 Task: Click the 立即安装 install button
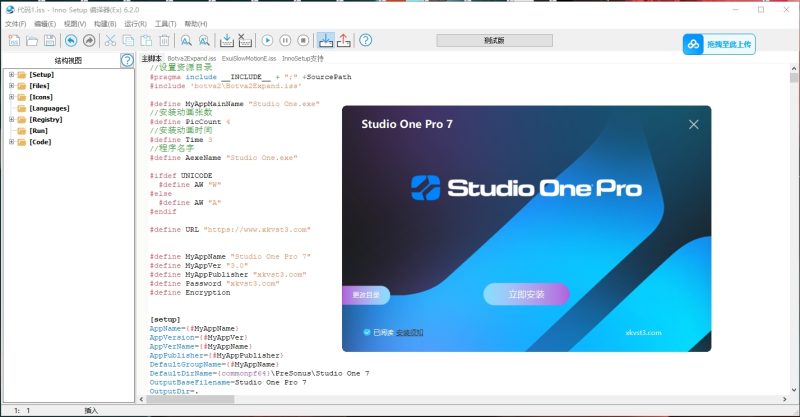[526, 295]
